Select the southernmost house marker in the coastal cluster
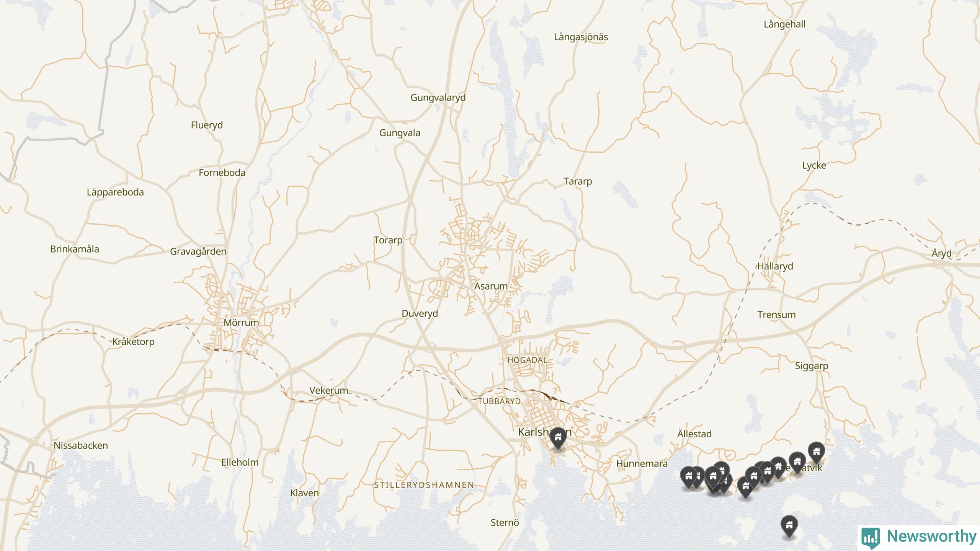The image size is (980, 551). coord(745,487)
